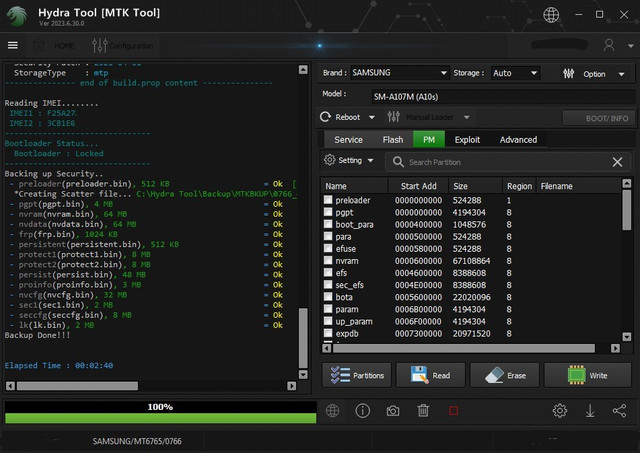This screenshot has height=453, width=640.
Task: Open the hamburger menu
Action: (13, 45)
